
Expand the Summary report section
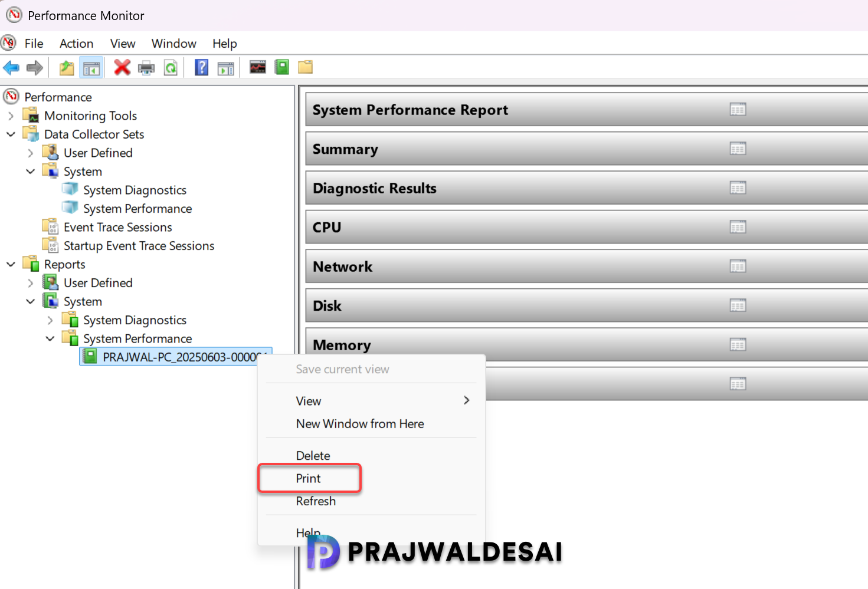(587, 149)
